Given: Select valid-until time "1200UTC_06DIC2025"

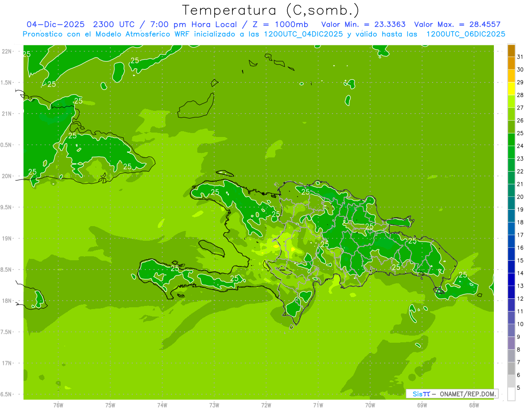Looking at the screenshot, I should click(x=465, y=34).
